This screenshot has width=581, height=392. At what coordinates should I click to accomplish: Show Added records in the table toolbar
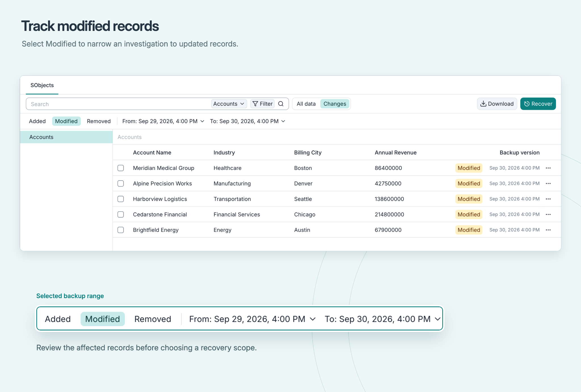pos(37,121)
